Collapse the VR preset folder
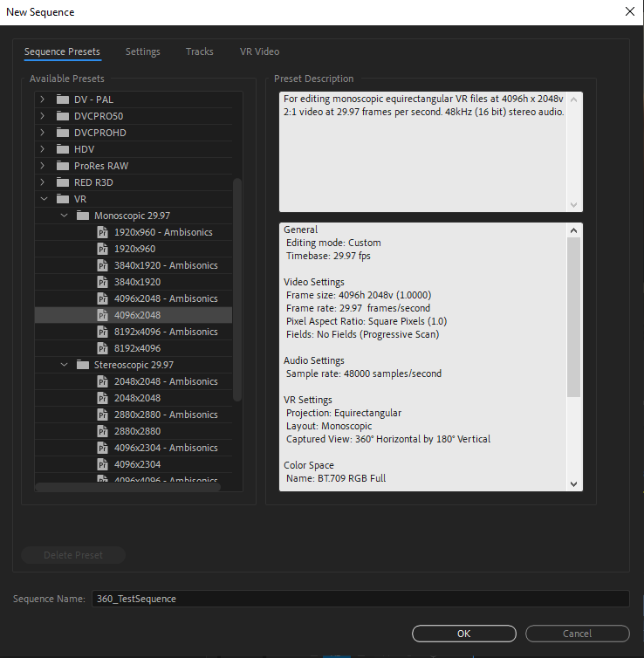This screenshot has width=644, height=658. click(x=44, y=199)
